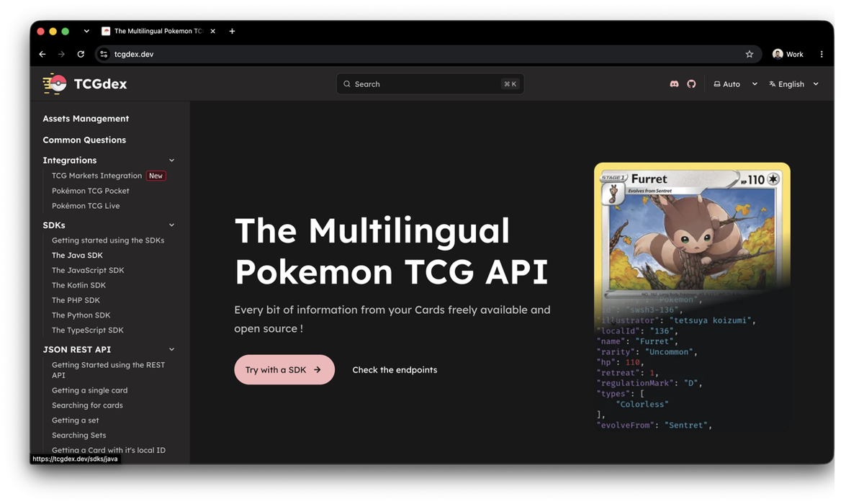Open the tab search chevron
The width and height of the screenshot is (864, 504).
(86, 31)
